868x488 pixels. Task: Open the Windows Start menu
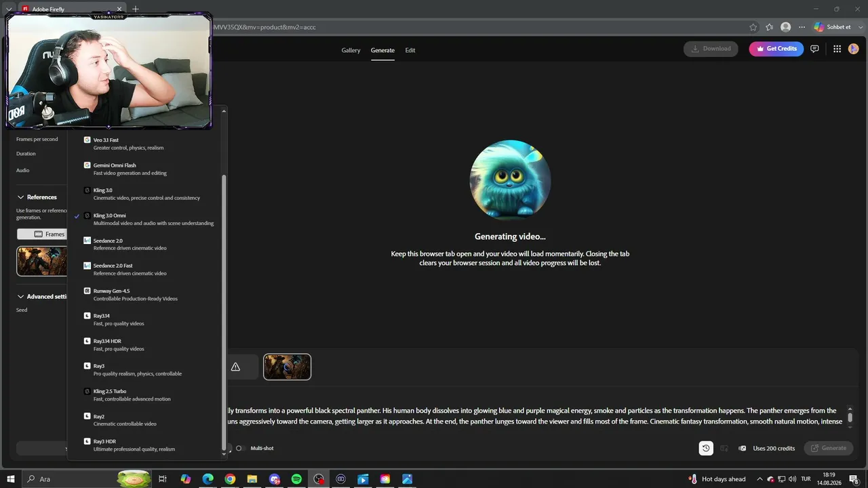(x=10, y=479)
